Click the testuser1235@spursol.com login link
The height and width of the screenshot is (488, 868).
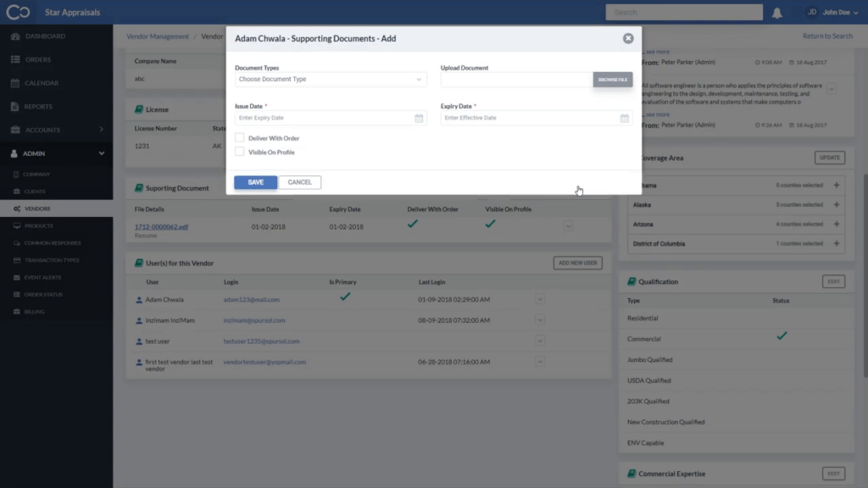(261, 341)
